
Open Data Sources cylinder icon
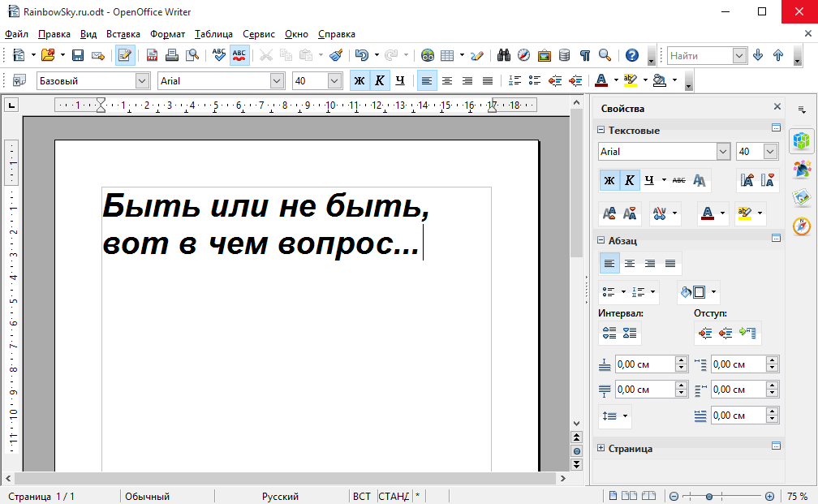(x=565, y=55)
